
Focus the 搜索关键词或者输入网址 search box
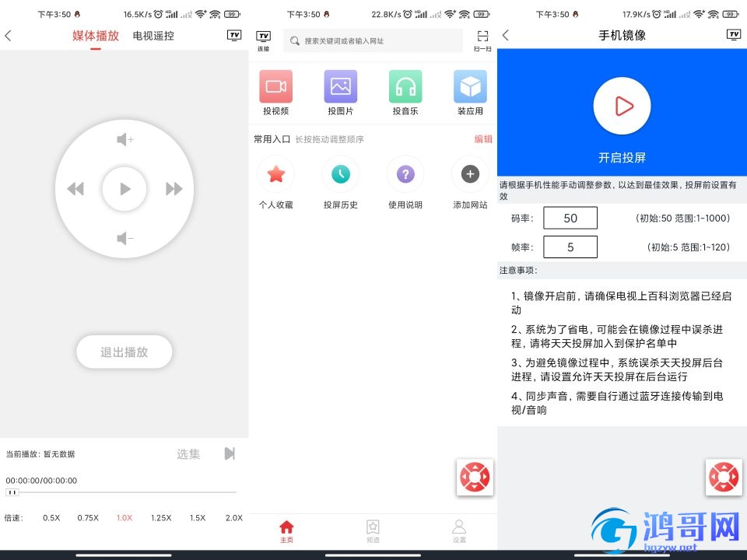(x=373, y=41)
